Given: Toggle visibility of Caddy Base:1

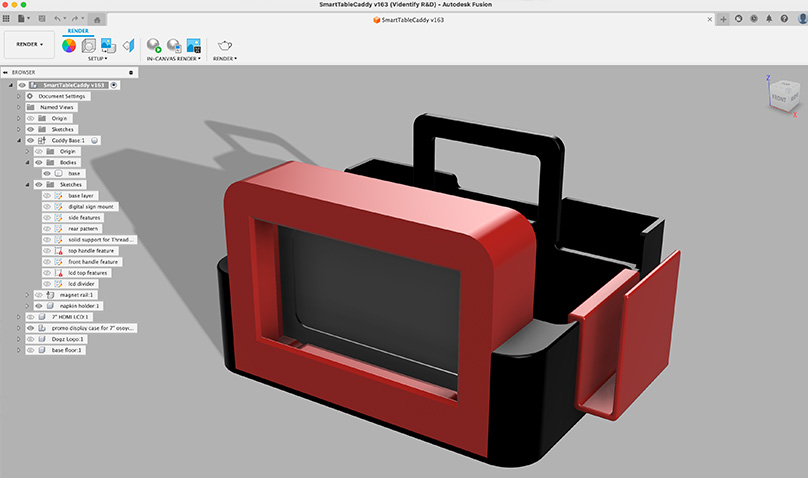Looking at the screenshot, I should click(x=30, y=140).
